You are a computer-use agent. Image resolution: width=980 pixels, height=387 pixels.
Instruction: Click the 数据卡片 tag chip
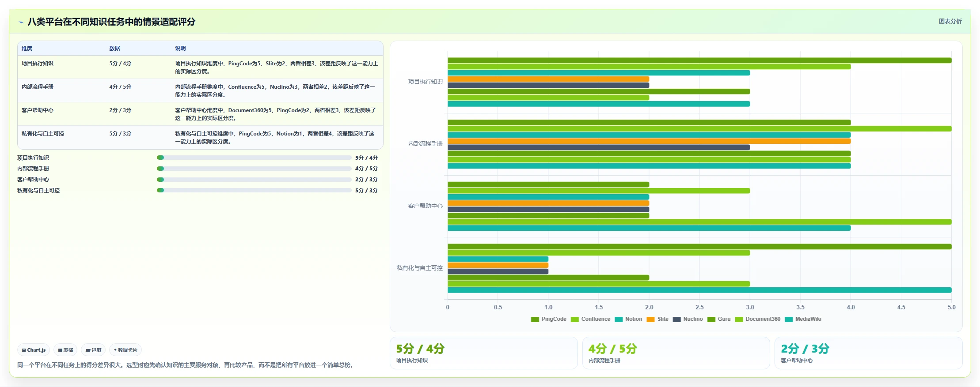point(125,350)
